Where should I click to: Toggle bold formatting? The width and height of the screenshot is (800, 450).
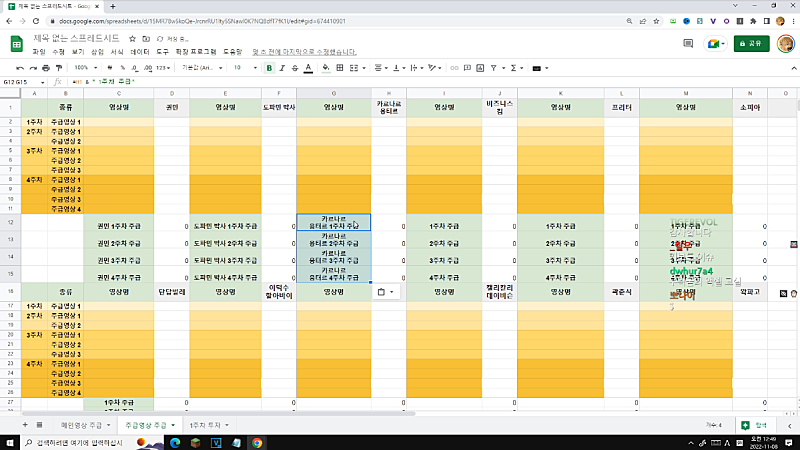[269, 67]
